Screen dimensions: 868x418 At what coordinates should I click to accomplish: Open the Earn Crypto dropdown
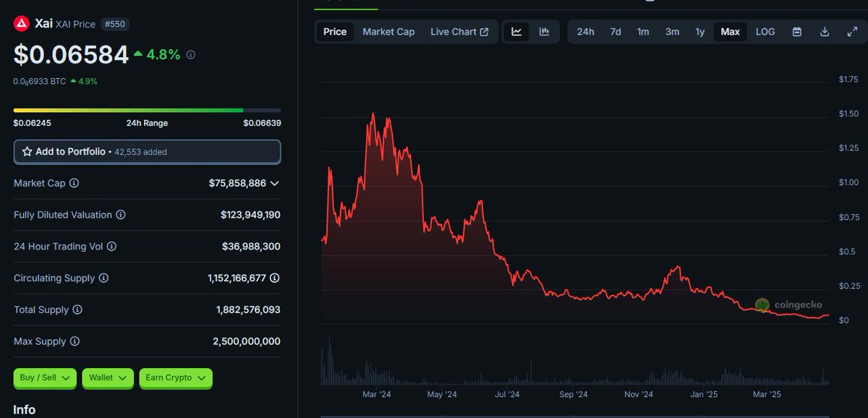tap(176, 378)
